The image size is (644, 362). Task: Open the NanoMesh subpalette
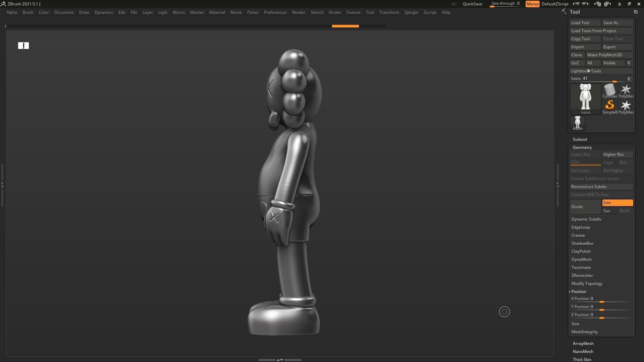coord(583,352)
